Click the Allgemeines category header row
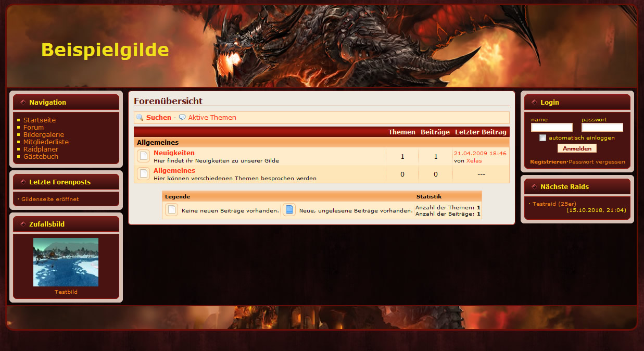The image size is (644, 351). pos(322,142)
